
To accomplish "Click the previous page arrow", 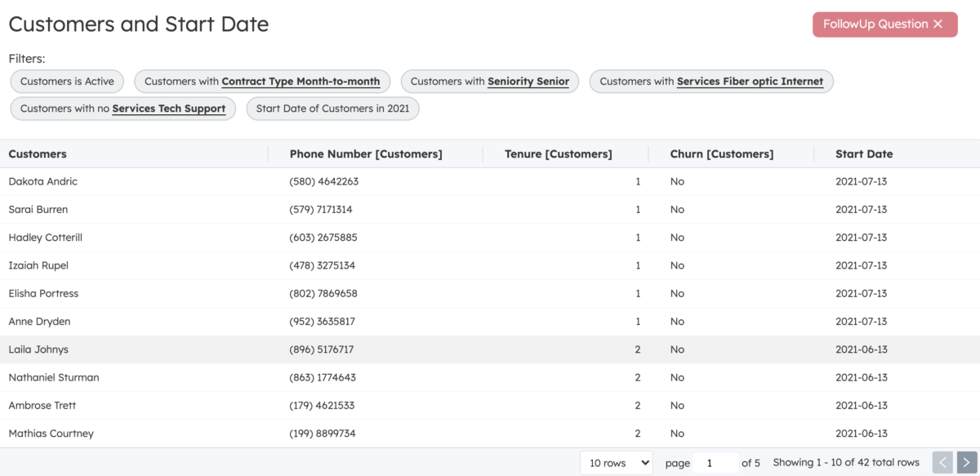I will 942,463.
